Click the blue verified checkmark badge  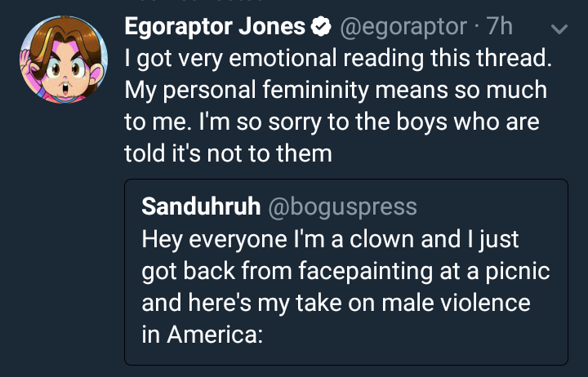point(320,29)
